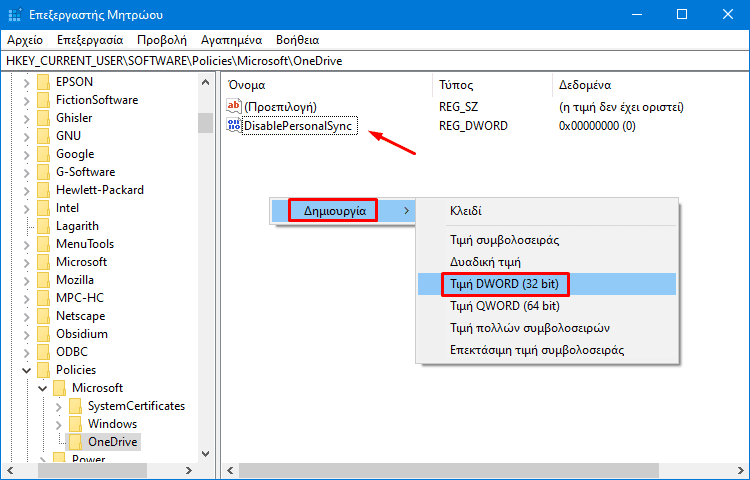750x480 pixels.
Task: Open the Δημιουργία submenu entry
Action: point(342,211)
